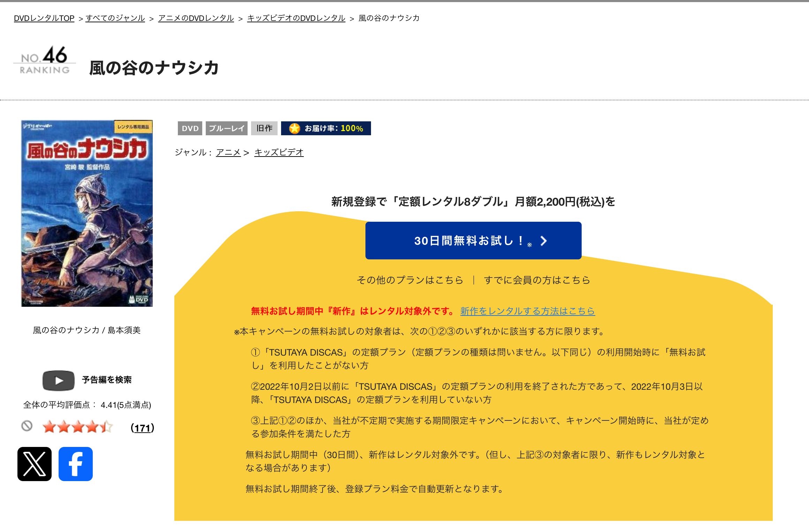Share on Facebook icon
The height and width of the screenshot is (532, 809).
click(76, 464)
